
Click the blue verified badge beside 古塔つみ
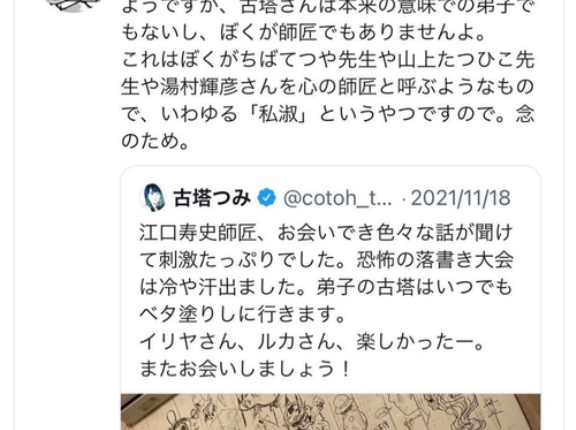[x=266, y=198]
